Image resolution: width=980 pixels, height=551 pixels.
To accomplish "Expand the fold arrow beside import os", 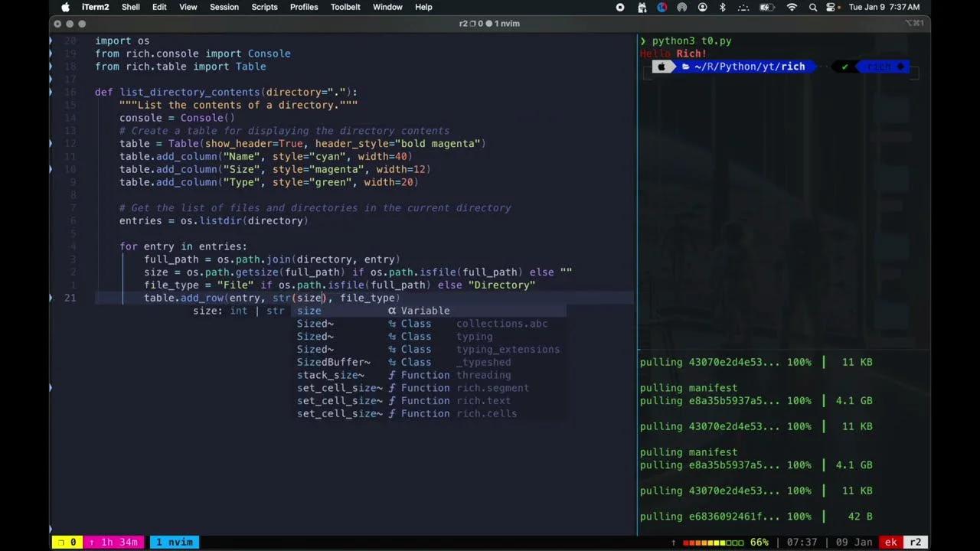I will click(51, 41).
